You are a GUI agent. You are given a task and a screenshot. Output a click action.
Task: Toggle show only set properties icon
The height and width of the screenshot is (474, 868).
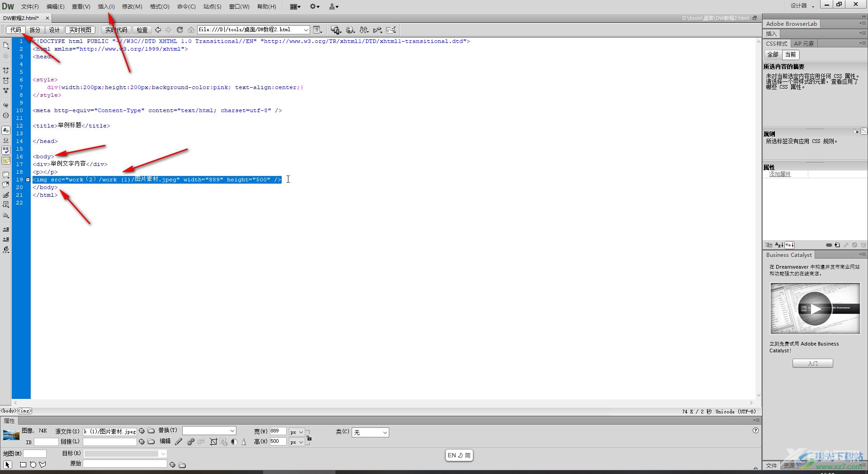click(789, 245)
